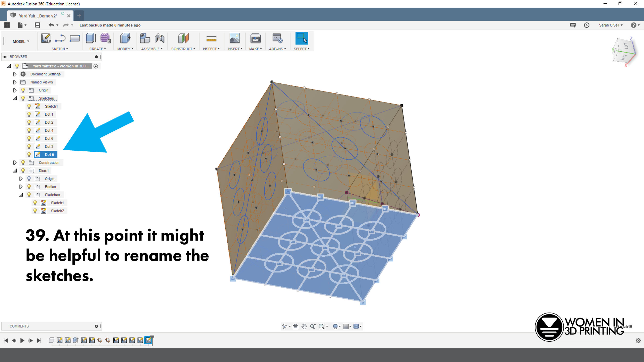Image resolution: width=644 pixels, height=362 pixels.
Task: Click the Orbit navigation icon
Action: click(x=284, y=326)
